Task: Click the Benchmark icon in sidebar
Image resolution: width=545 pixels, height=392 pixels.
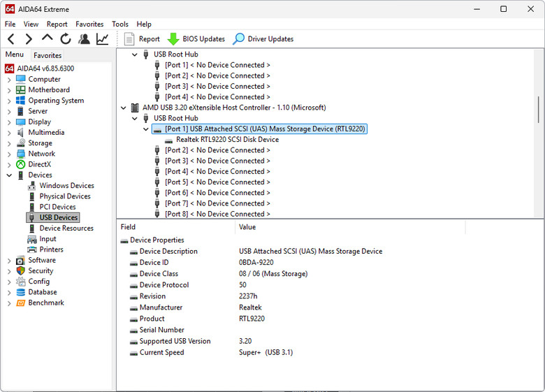Action: click(x=21, y=303)
